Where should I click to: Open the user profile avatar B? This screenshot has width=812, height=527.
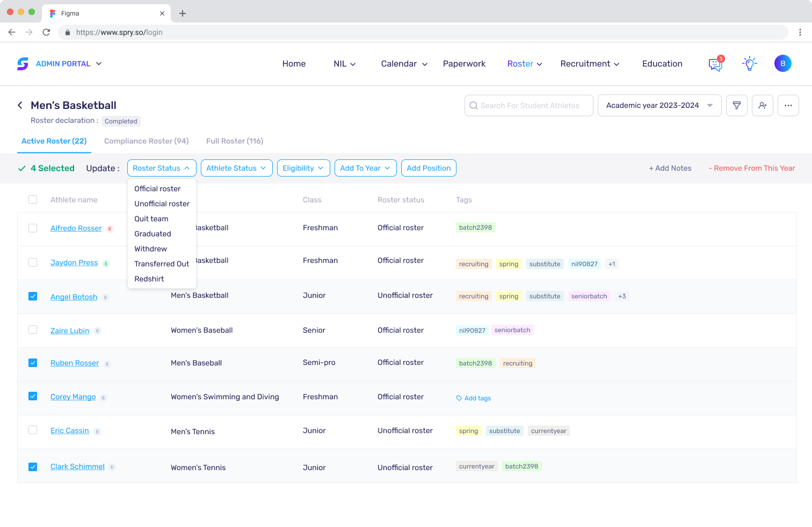coord(783,63)
